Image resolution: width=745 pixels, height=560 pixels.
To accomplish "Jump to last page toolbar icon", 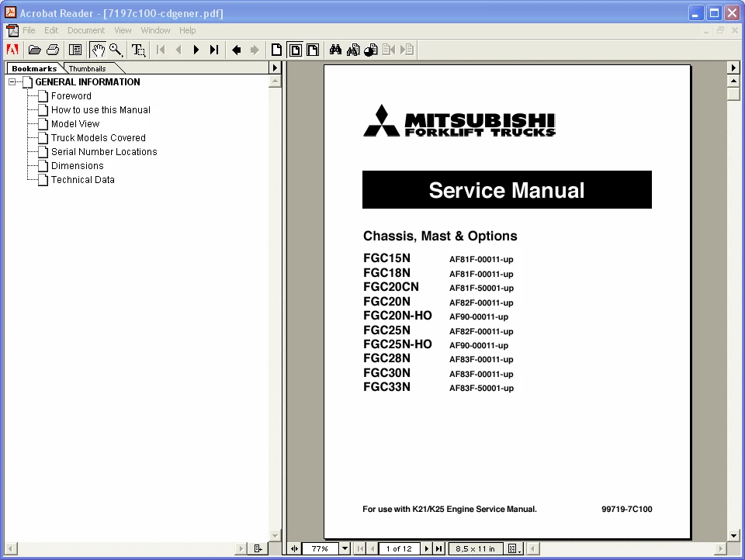I will pos(214,50).
